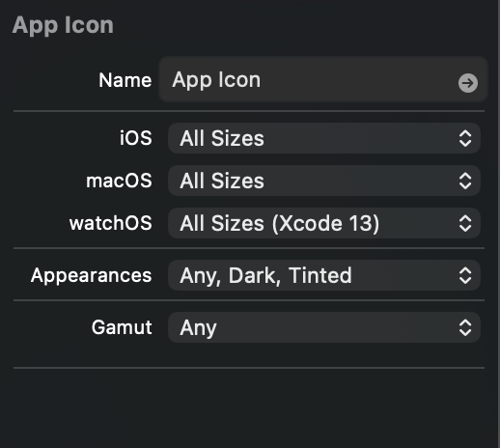
Task: Click the Appearances popup chevron arrows
Action: (x=465, y=275)
